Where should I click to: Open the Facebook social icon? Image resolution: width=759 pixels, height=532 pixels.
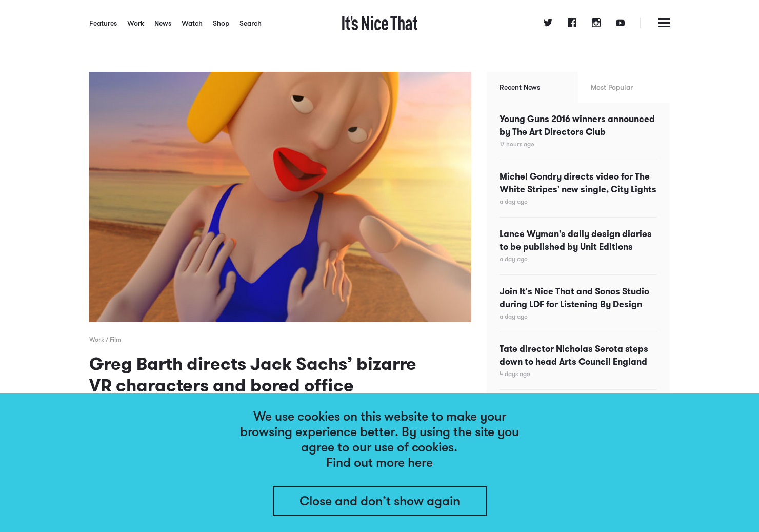(x=572, y=23)
